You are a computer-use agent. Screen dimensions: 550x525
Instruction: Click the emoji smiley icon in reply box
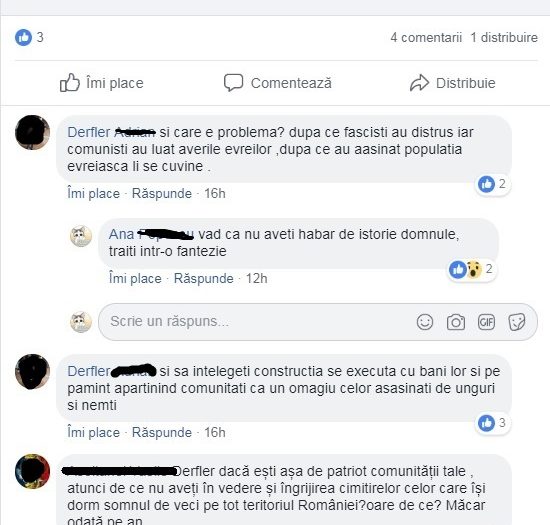(425, 322)
